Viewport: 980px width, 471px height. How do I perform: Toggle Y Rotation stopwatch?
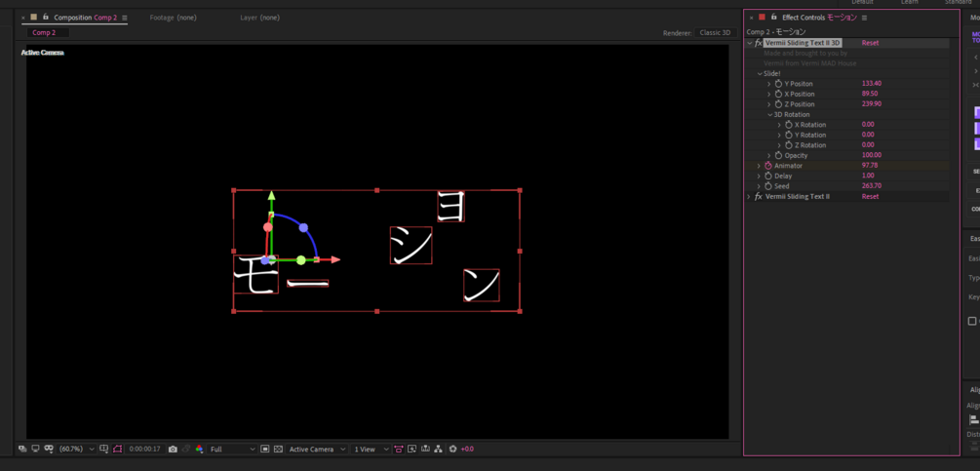(789, 135)
